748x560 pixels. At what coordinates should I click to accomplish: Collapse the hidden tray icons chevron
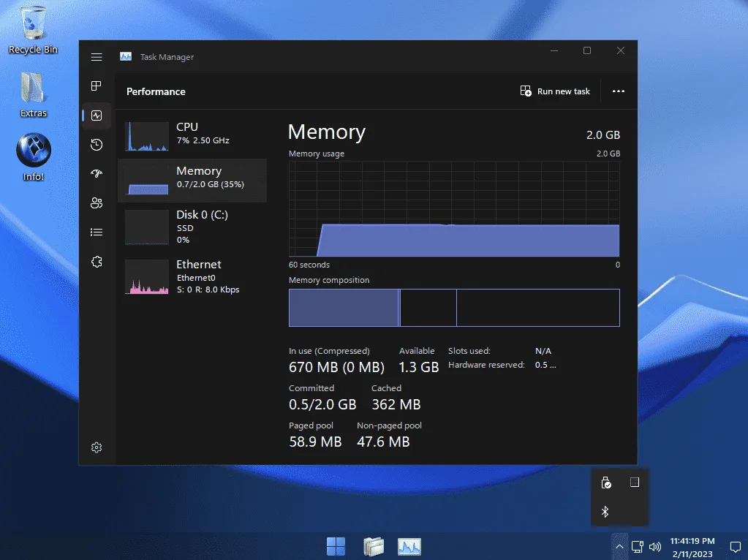(x=619, y=547)
